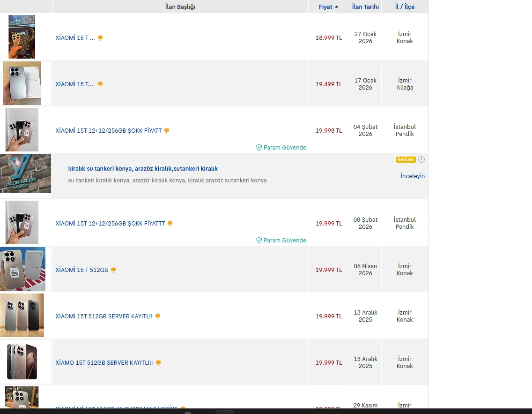Open the ad thumbnail with brick wall logo

25,174
